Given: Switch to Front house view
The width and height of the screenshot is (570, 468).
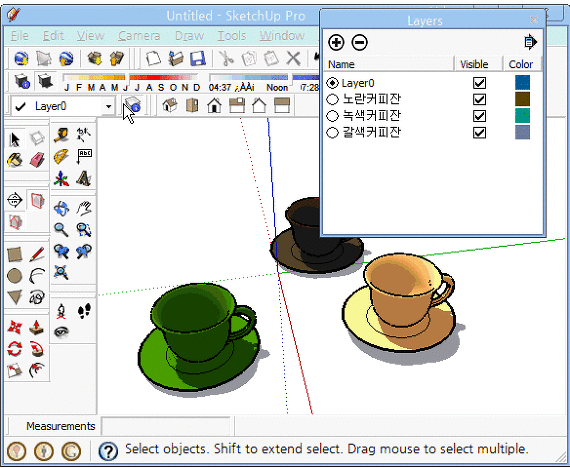Looking at the screenshot, I should coord(214,105).
